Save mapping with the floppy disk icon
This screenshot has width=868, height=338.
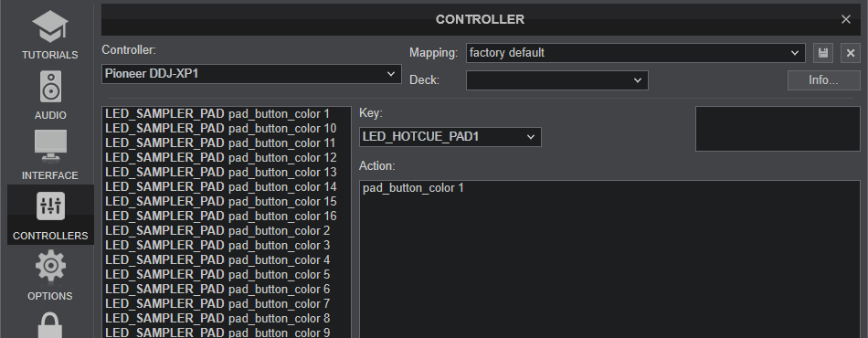823,53
